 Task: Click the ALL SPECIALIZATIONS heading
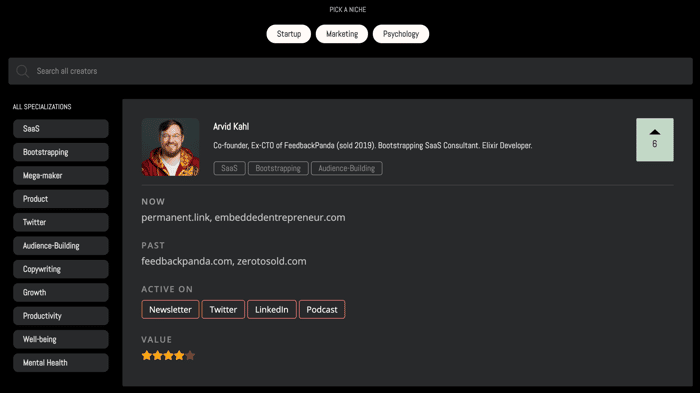(42, 107)
